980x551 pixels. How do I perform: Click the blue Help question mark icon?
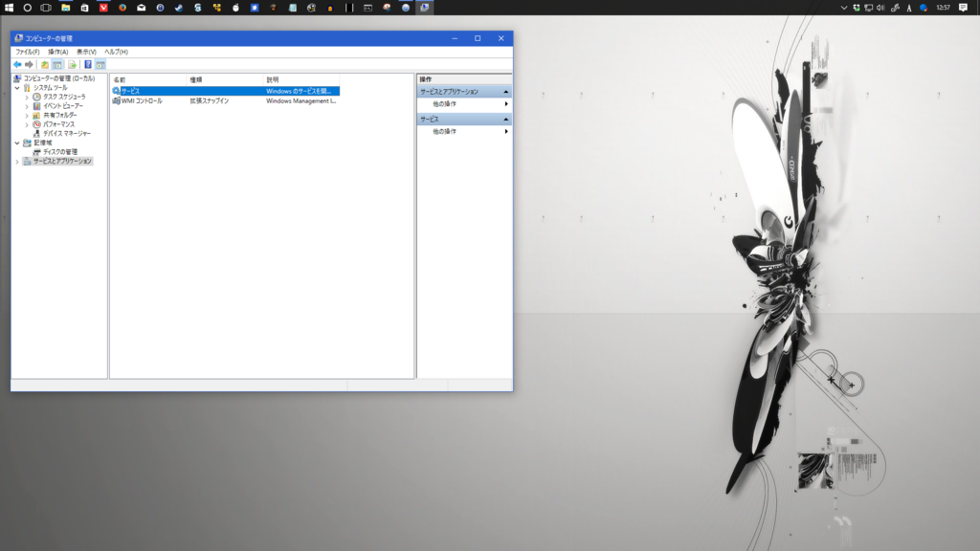point(88,64)
